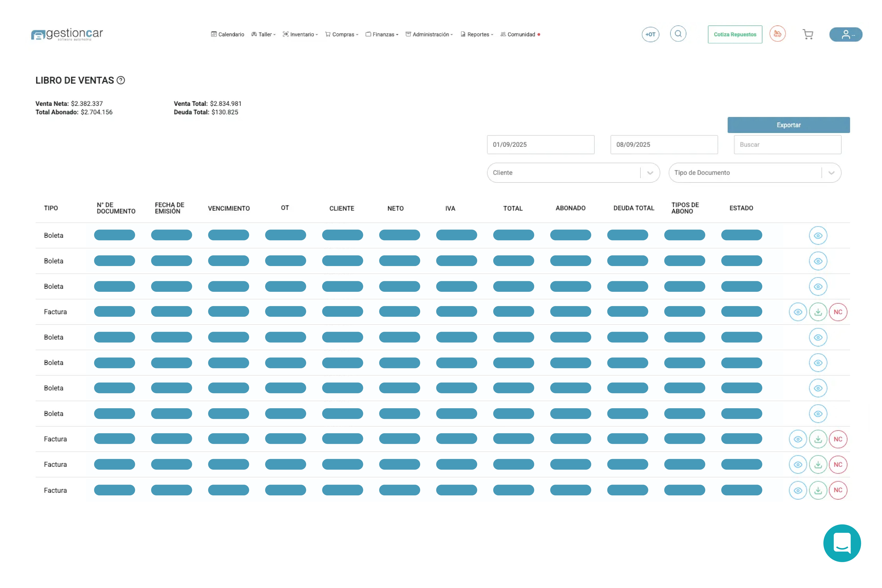Viewport: 882px width, 588px height.
Task: Expand the Cliente dropdown
Action: pyautogui.click(x=650, y=173)
